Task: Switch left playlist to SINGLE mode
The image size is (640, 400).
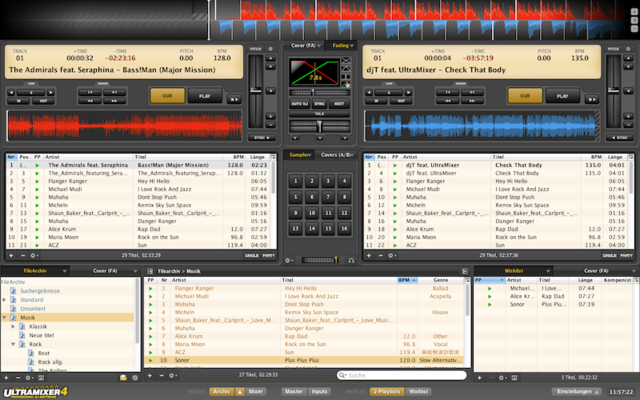Action: point(251,256)
